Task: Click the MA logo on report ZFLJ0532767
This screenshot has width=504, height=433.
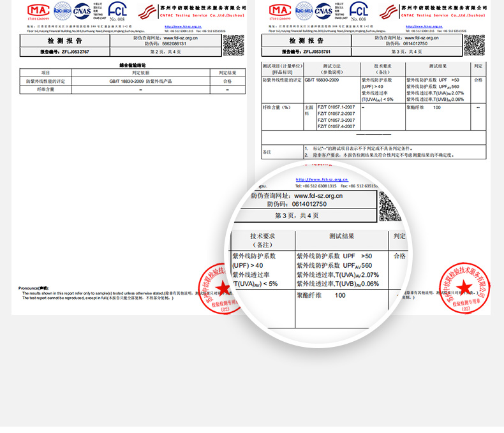Action: 38,11
